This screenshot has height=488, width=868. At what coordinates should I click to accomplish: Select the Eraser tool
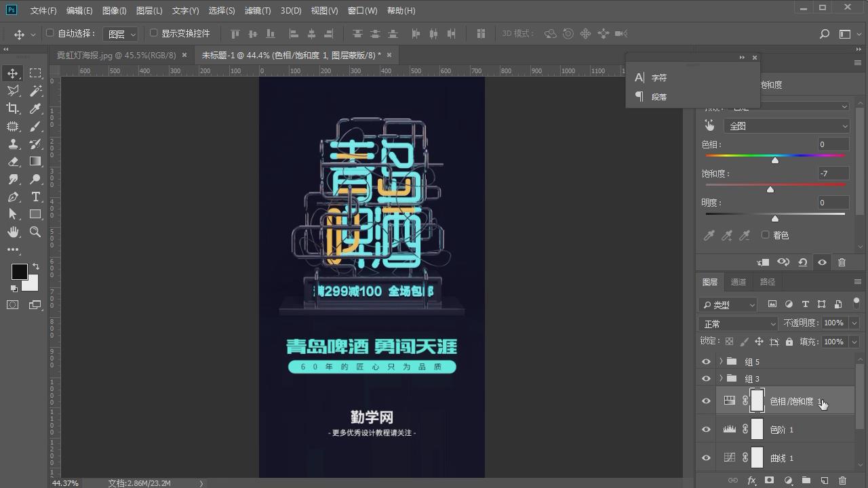(x=13, y=161)
